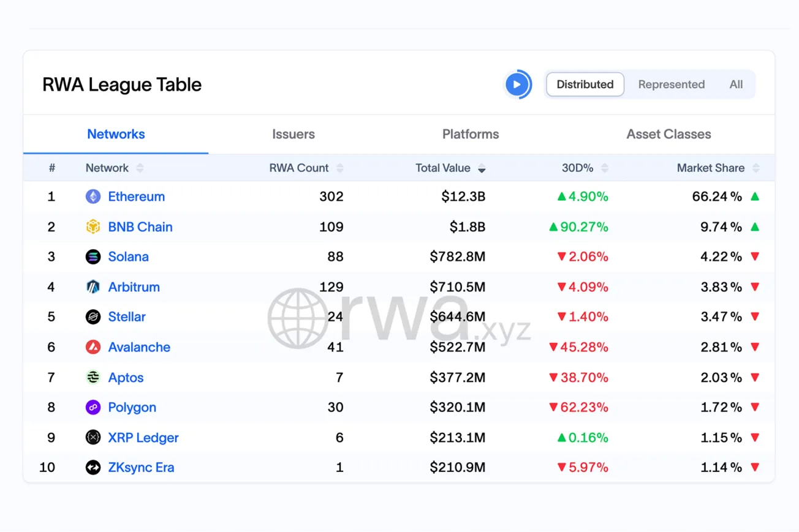The width and height of the screenshot is (799, 532).
Task: Click the Polygon purple logo icon
Action: pyautogui.click(x=93, y=408)
